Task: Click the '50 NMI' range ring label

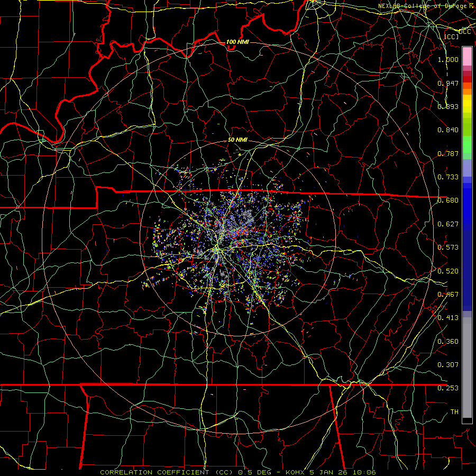Action: [237, 140]
